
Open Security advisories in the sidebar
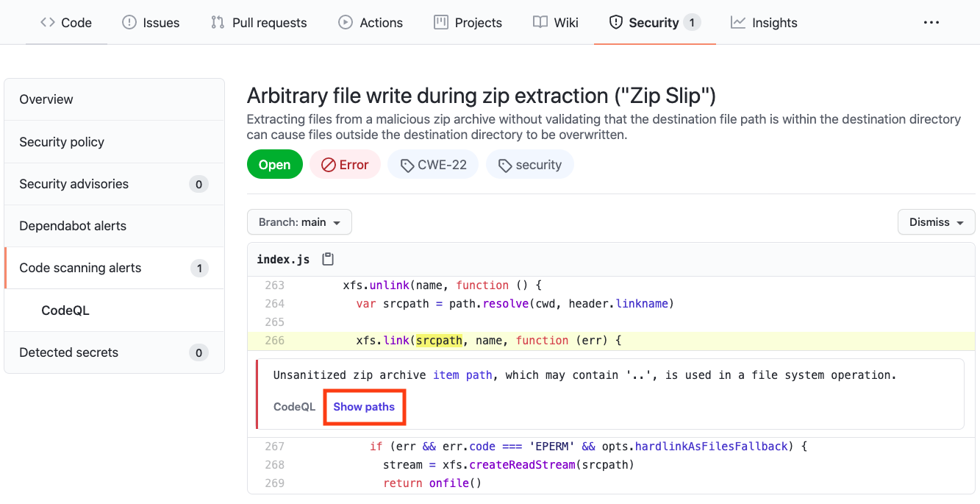pyautogui.click(x=114, y=184)
